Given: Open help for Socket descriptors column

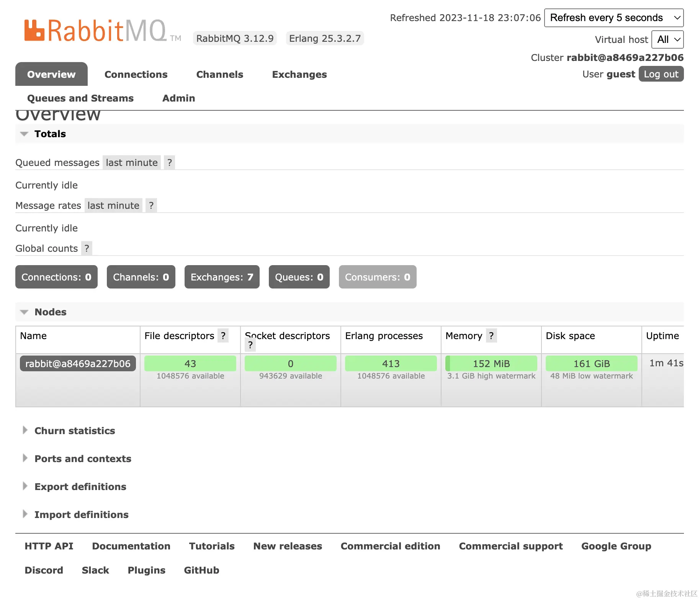Looking at the screenshot, I should [250, 345].
